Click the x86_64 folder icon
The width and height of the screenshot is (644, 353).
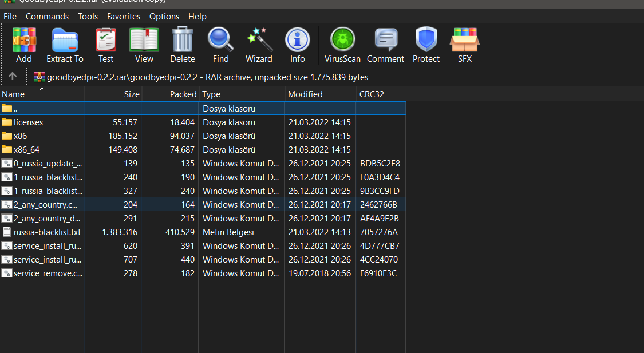pyautogui.click(x=6, y=149)
